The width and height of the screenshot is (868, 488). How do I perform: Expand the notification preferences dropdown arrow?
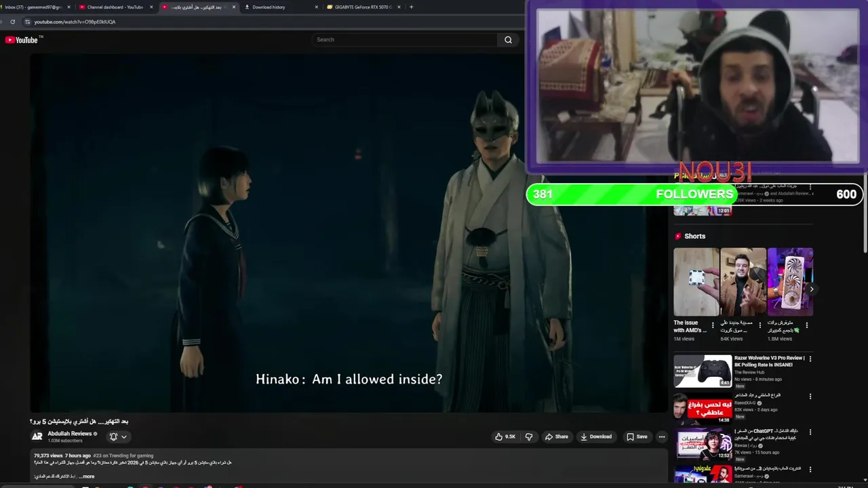point(123,437)
